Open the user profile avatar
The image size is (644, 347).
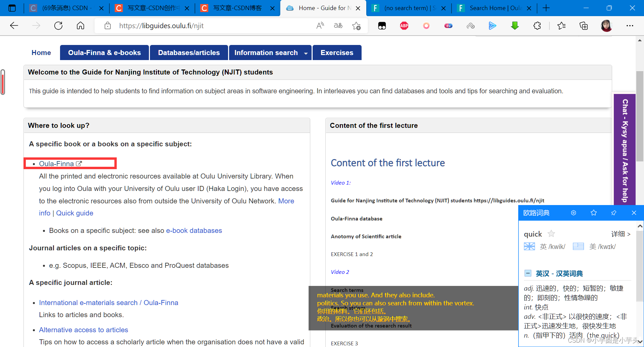pyautogui.click(x=606, y=26)
